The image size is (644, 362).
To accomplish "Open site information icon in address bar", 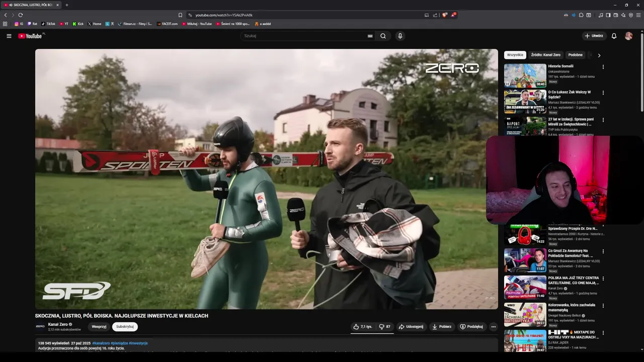I will pyautogui.click(x=190, y=15).
